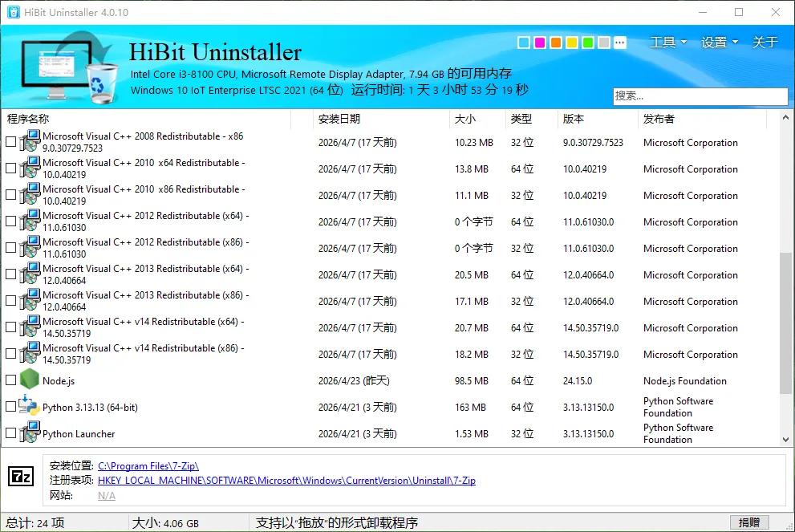Open the 工具 dropdown menu
The width and height of the screenshot is (795, 532).
click(667, 42)
